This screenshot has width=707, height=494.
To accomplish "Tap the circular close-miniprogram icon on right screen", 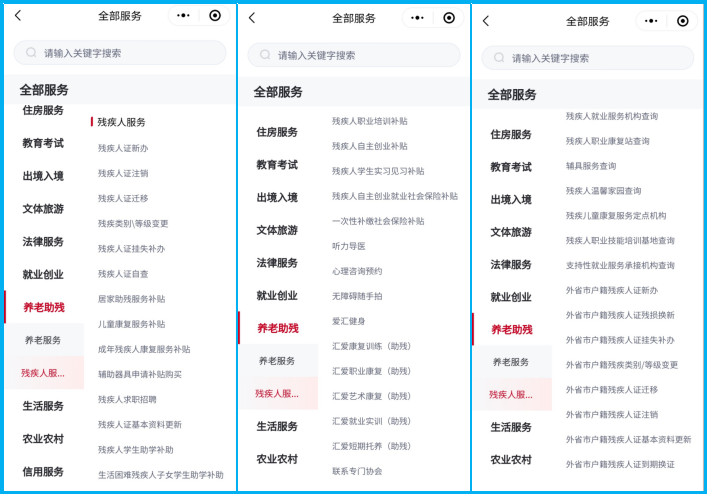I will (x=683, y=21).
